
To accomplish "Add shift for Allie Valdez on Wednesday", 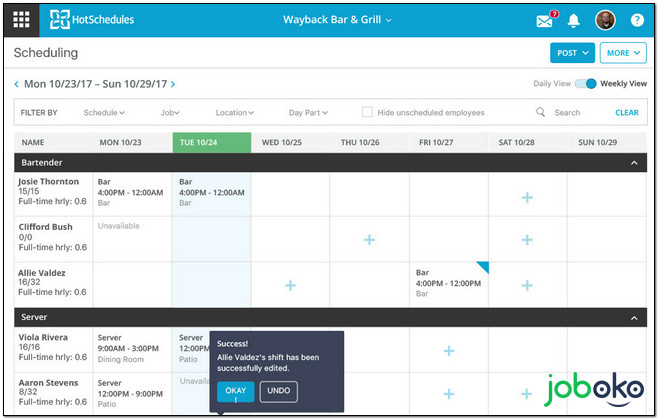I will click(x=290, y=285).
